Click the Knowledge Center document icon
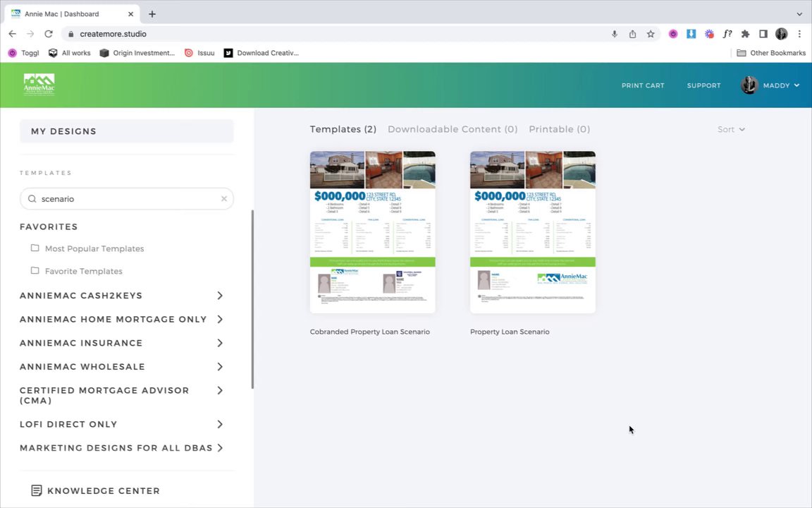This screenshot has height=508, width=812. (36, 490)
